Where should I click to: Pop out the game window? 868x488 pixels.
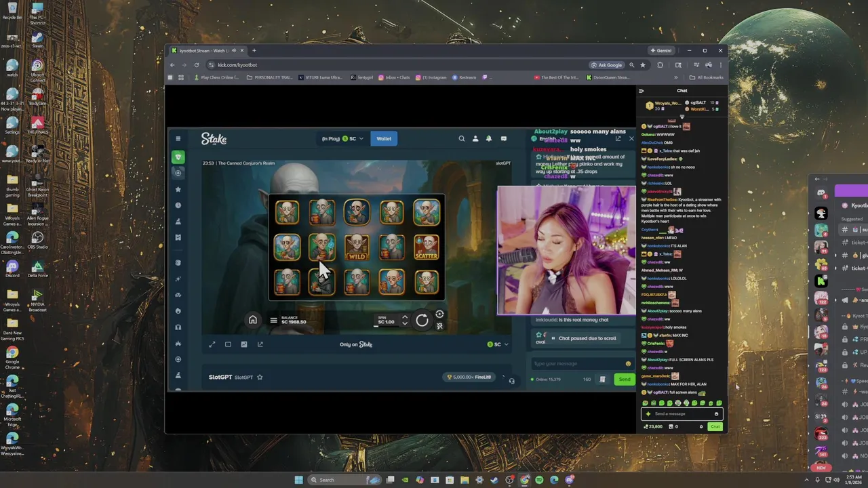260,344
